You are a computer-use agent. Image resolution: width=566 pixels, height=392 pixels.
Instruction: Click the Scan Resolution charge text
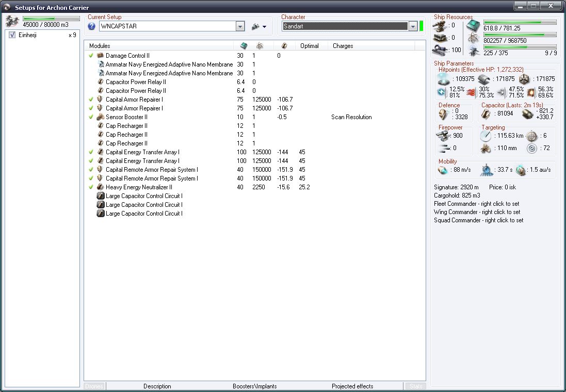coord(351,117)
